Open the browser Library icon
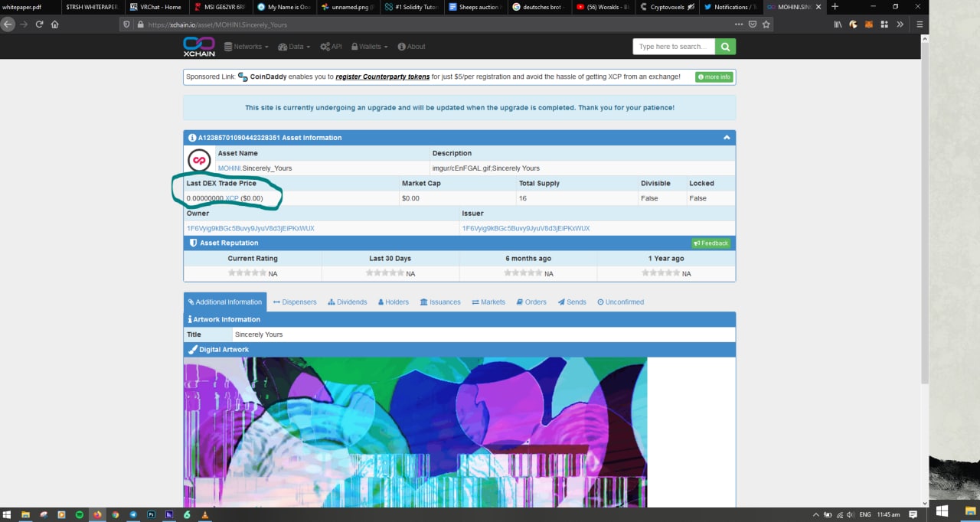 click(x=838, y=24)
